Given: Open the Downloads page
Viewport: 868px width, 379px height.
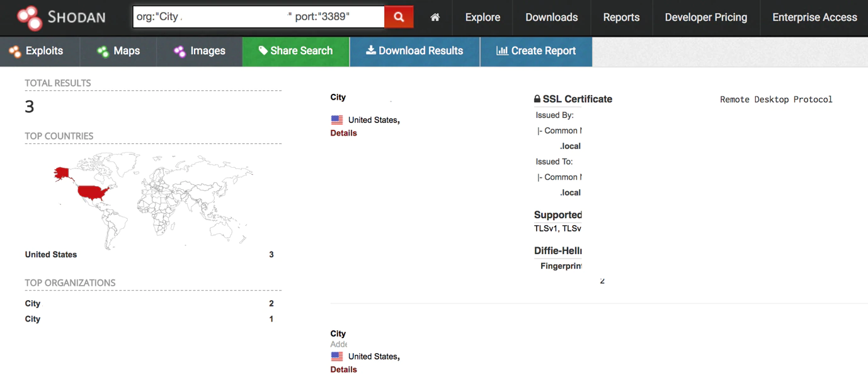Looking at the screenshot, I should (x=552, y=18).
